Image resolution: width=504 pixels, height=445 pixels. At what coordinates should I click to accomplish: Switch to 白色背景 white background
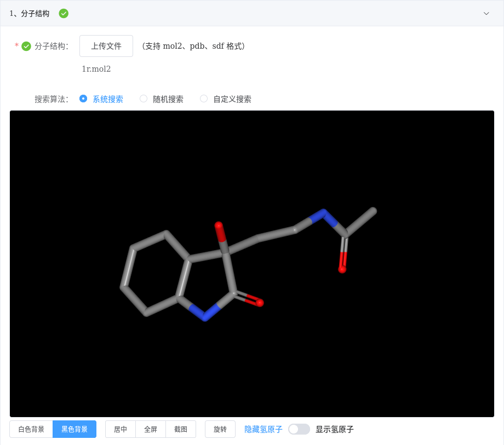[31, 429]
